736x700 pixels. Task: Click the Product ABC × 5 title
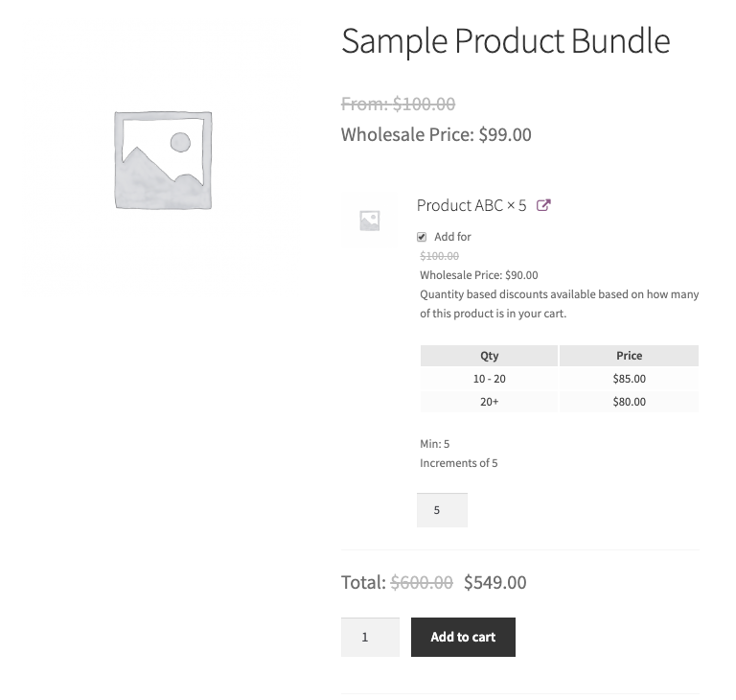coord(471,205)
